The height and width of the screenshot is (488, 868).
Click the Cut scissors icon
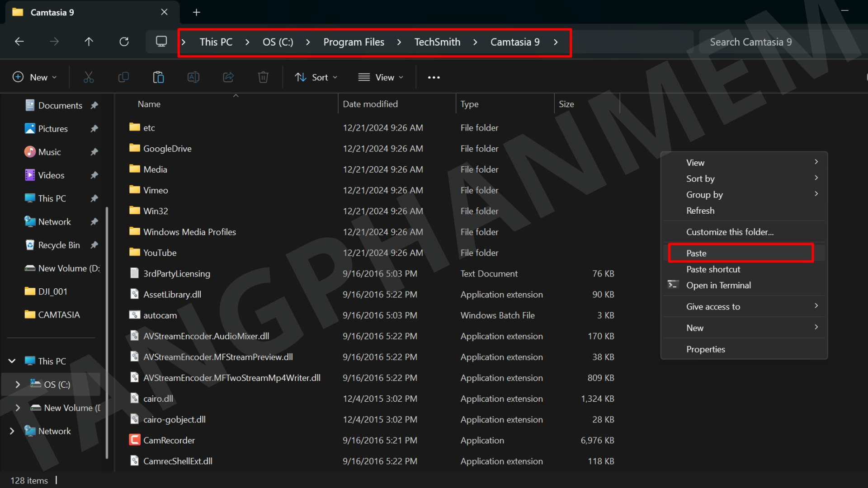click(x=89, y=77)
